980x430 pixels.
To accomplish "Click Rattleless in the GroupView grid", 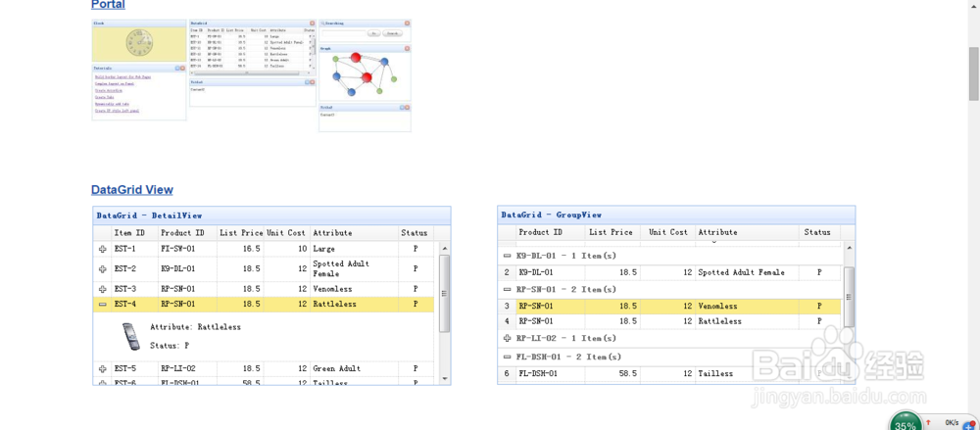I will [747, 321].
